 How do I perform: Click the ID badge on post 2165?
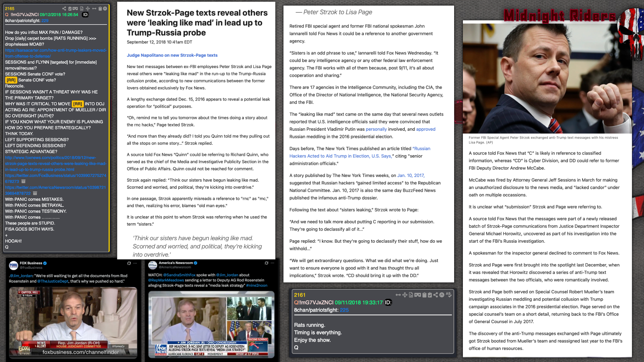[86, 15]
